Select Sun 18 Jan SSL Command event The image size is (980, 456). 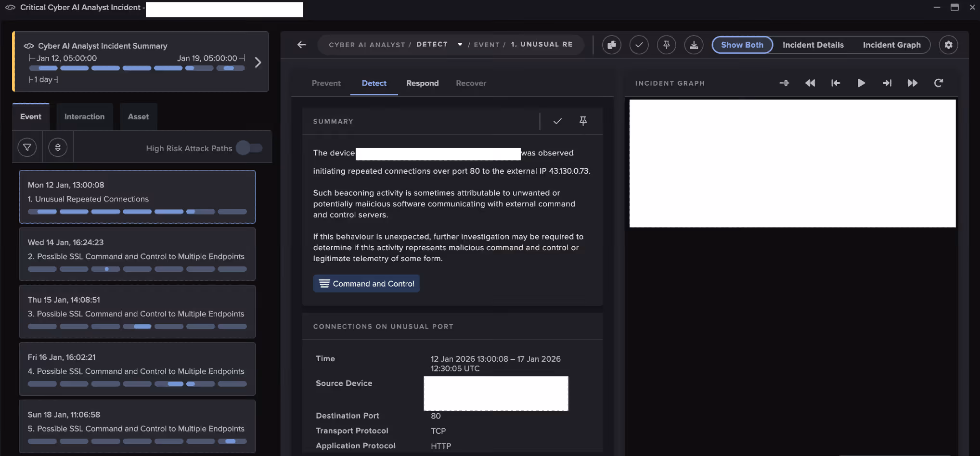pos(137,426)
